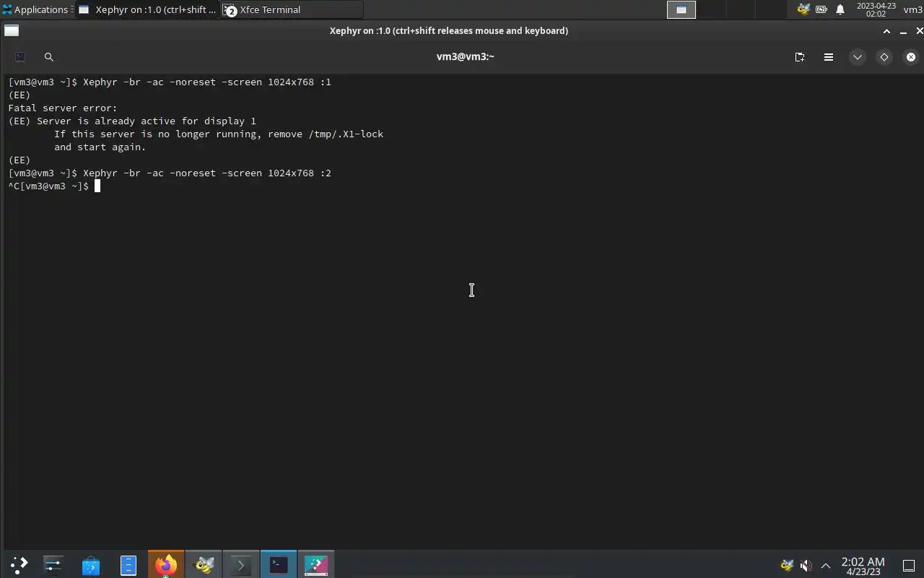Viewport: 924px width, 578px height.
Task: Expand hidden tray icons with the up arrow
Action: 826,566
